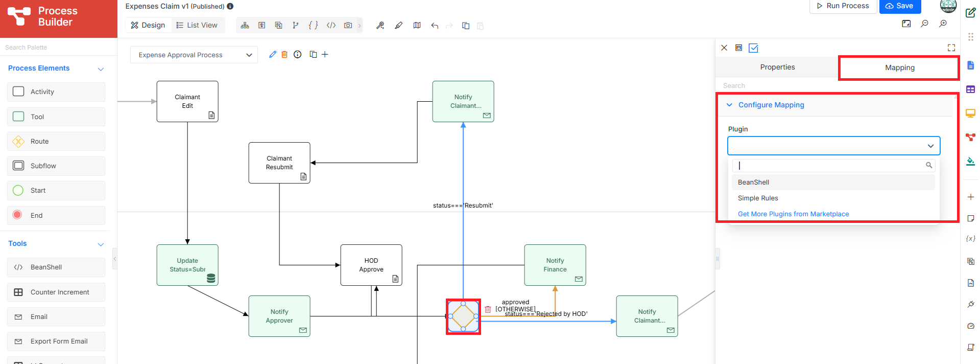
Task: Collapse the Configure Mapping section
Action: click(x=729, y=105)
